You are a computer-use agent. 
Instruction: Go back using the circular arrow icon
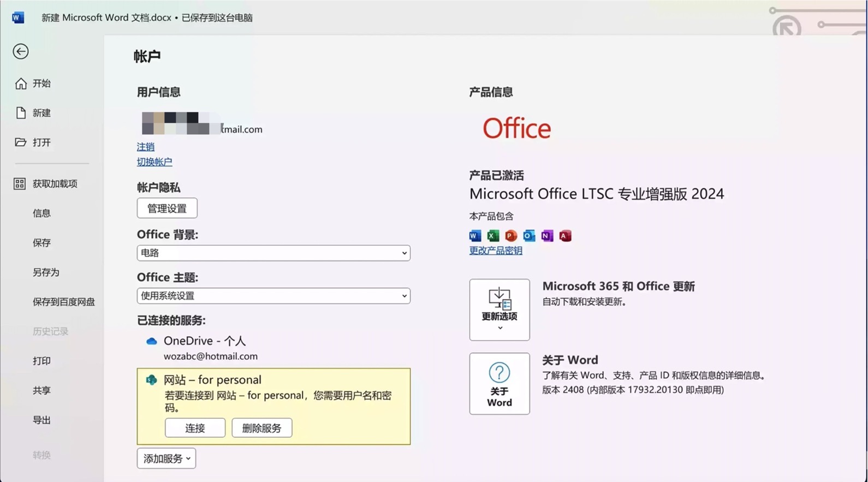[21, 51]
